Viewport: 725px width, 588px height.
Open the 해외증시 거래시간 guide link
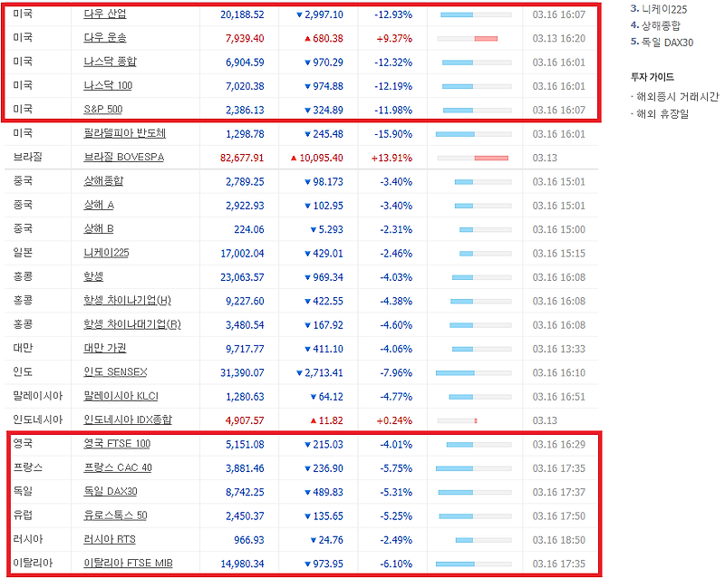pos(677,97)
